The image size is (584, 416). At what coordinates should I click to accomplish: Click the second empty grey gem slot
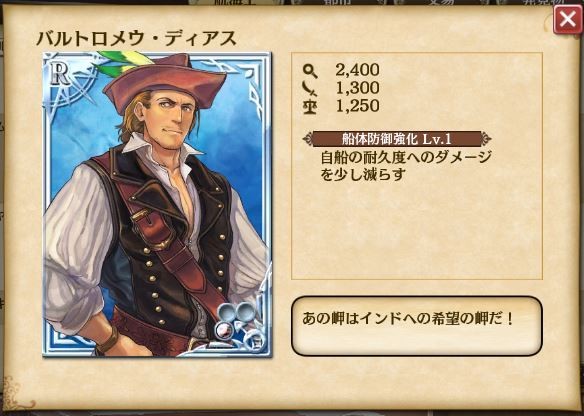point(244,310)
